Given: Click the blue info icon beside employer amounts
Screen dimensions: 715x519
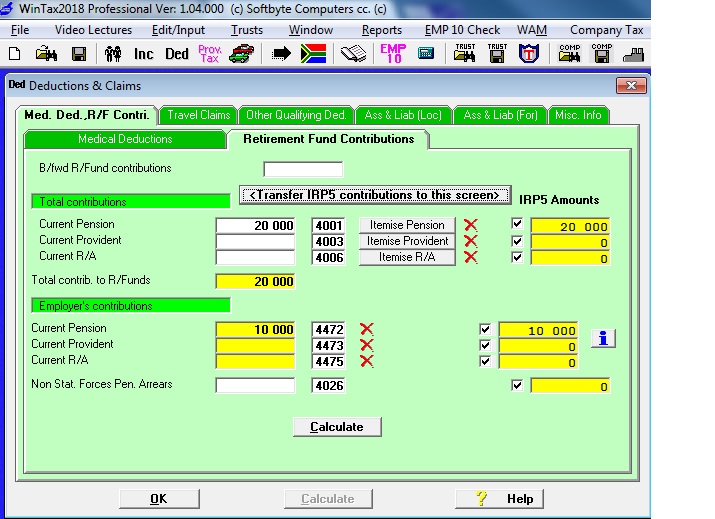Looking at the screenshot, I should 603,338.
